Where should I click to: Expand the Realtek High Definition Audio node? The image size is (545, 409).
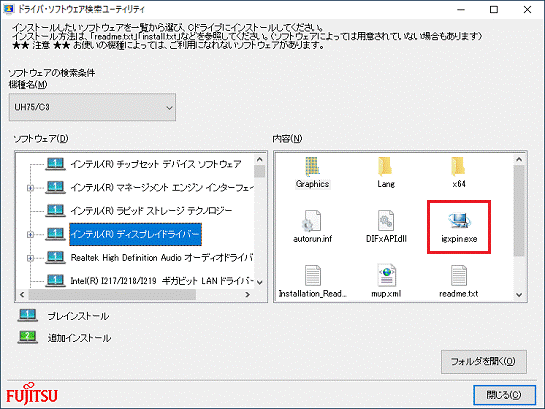pyautogui.click(x=30, y=258)
